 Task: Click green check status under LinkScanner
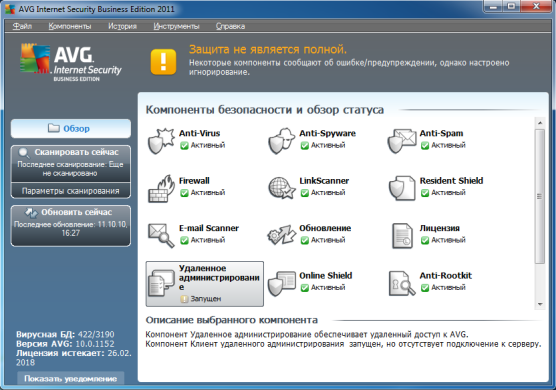click(x=305, y=193)
